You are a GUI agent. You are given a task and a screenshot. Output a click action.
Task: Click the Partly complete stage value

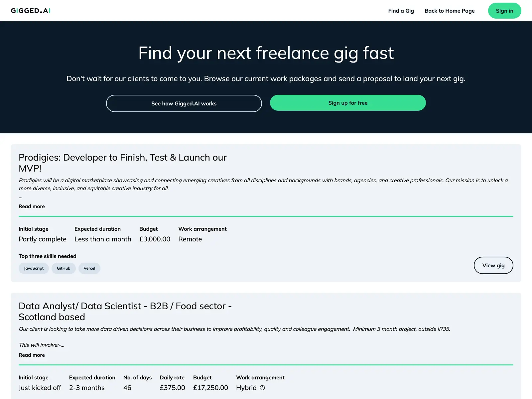(43, 239)
